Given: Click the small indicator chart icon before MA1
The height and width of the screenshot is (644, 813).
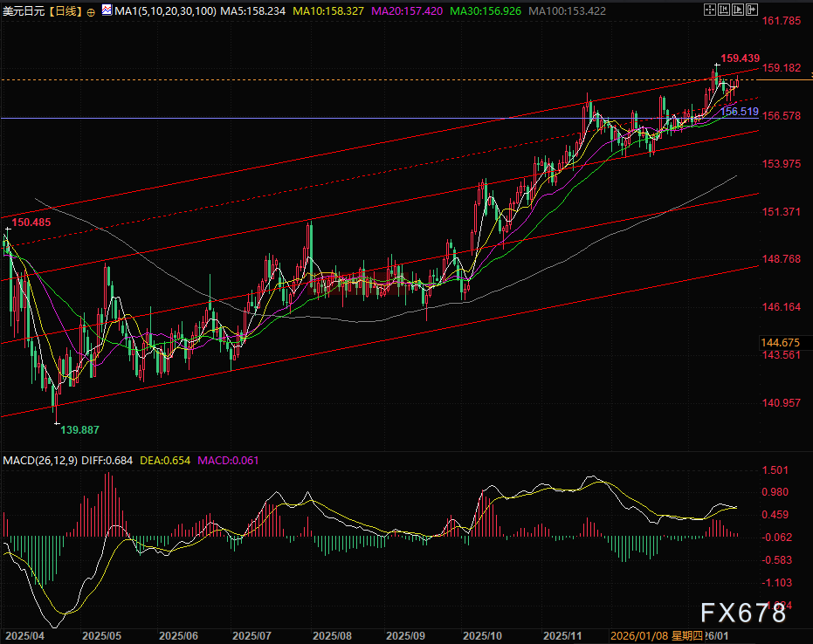Looking at the screenshot, I should tap(107, 11).
